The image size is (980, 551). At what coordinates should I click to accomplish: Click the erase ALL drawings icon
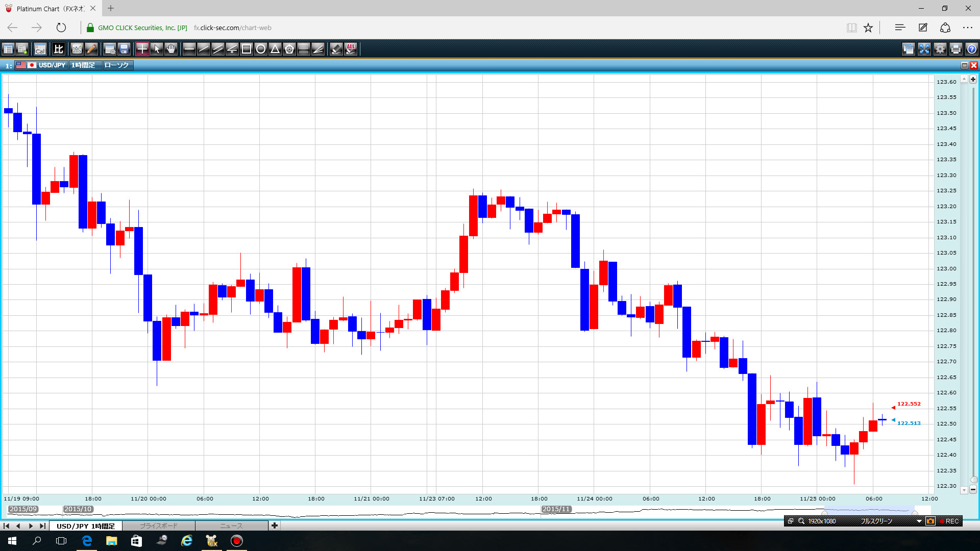click(351, 49)
